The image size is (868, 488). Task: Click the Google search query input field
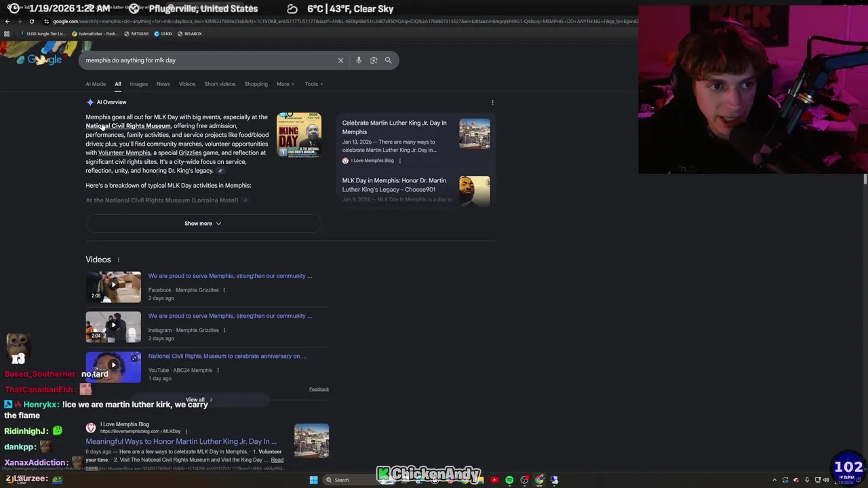[210, 60]
